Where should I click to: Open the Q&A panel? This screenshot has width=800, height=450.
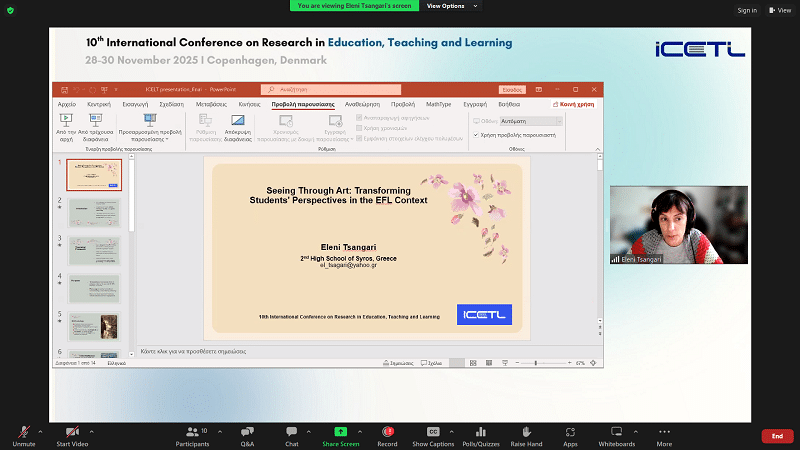point(247,431)
